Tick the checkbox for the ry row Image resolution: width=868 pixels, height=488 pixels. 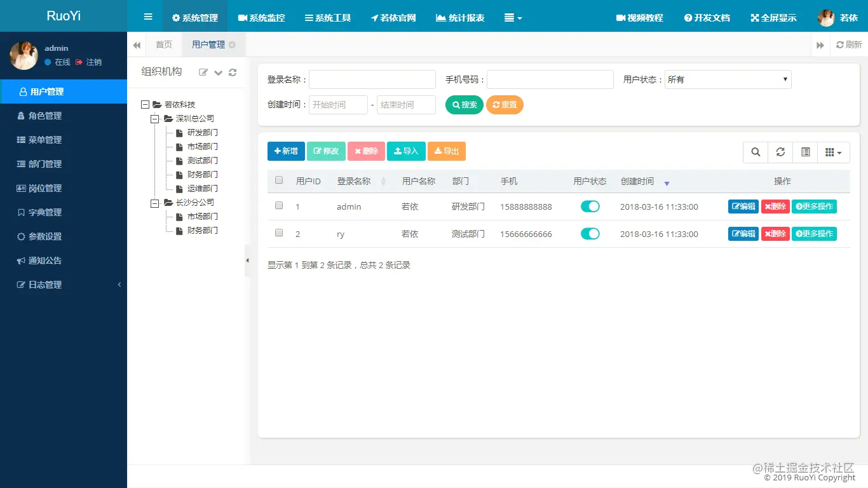point(279,233)
